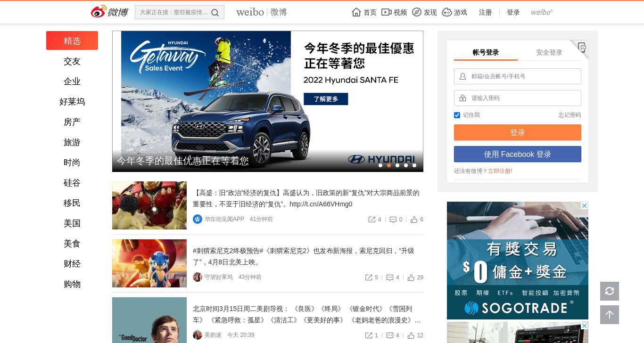Select the first carousel dot
The image size is (644, 343).
click(x=380, y=165)
